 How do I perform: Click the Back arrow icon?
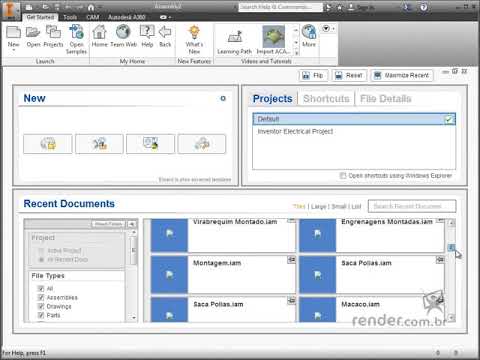point(165,32)
